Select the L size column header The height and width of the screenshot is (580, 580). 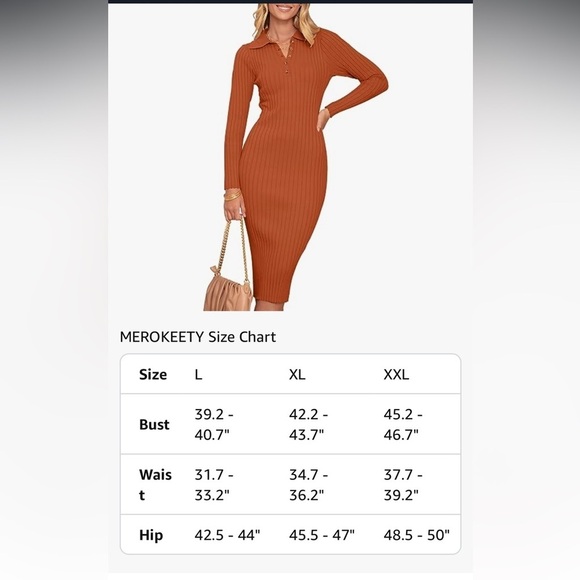tap(198, 374)
